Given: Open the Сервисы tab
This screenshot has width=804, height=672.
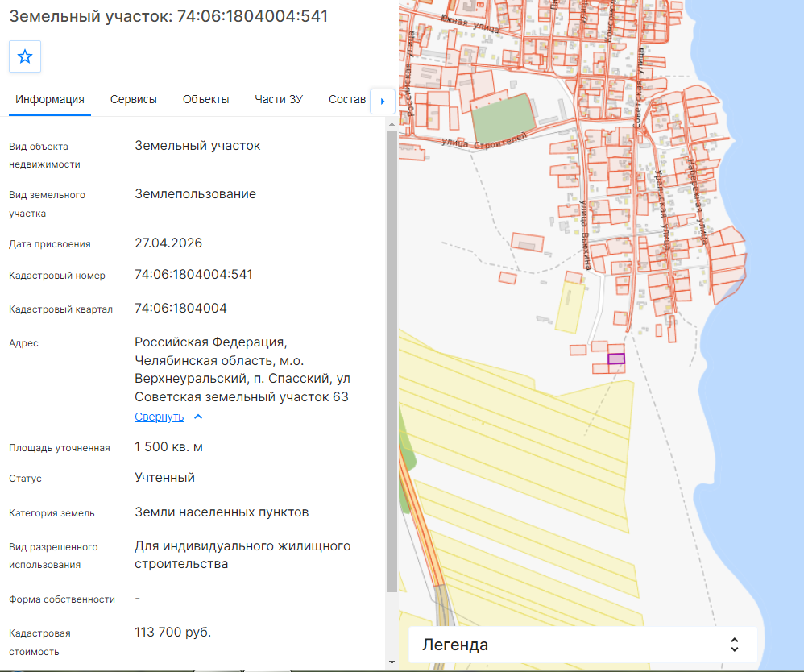Looking at the screenshot, I should coord(133,100).
